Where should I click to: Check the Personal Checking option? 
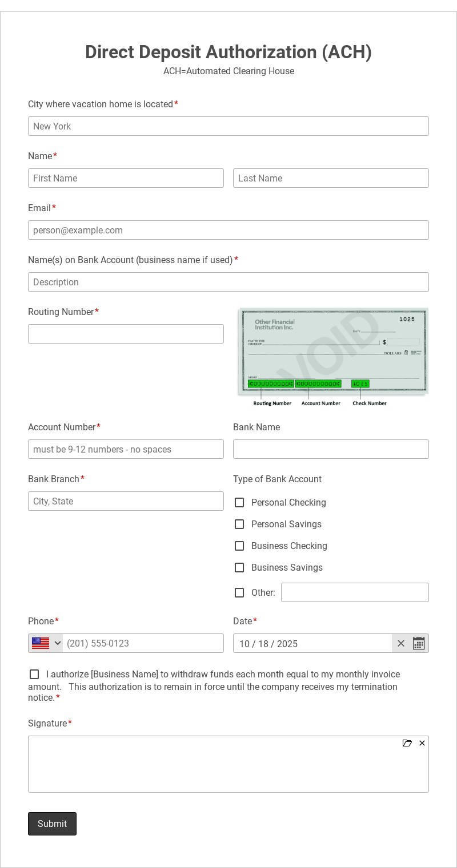(239, 503)
